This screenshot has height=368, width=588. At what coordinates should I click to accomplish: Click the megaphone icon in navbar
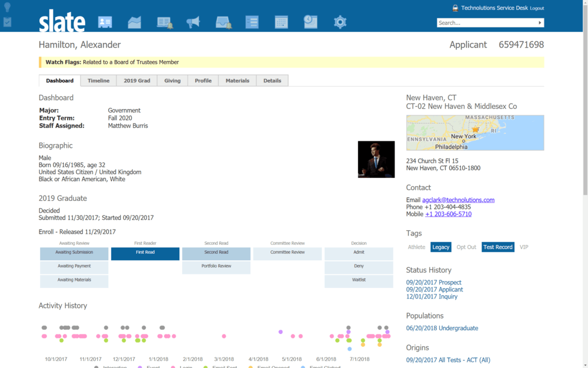coord(193,22)
